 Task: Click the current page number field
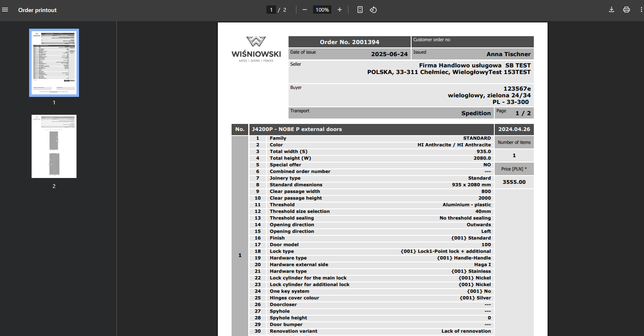(x=271, y=10)
